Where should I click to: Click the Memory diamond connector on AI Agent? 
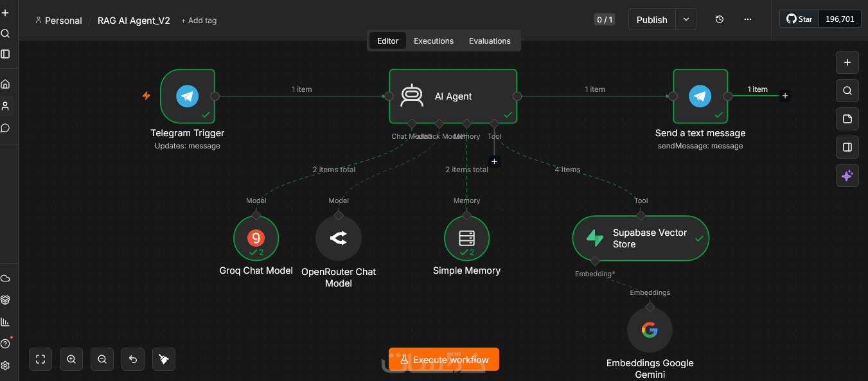tap(466, 123)
